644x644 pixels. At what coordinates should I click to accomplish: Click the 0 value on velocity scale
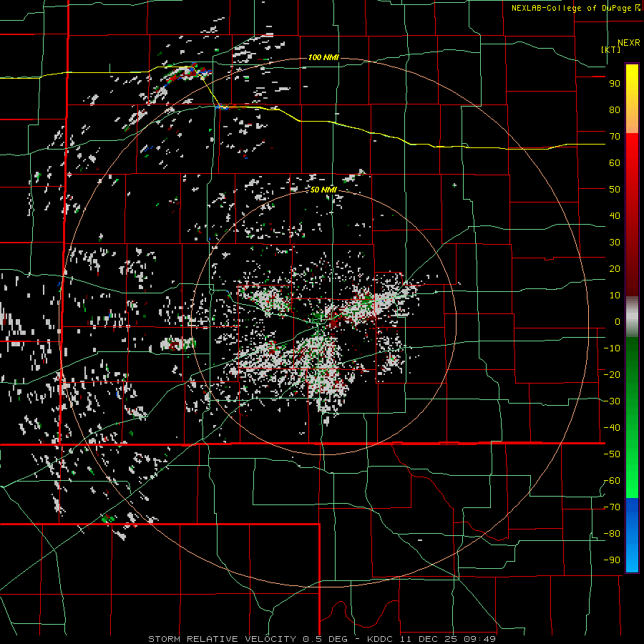(618, 321)
